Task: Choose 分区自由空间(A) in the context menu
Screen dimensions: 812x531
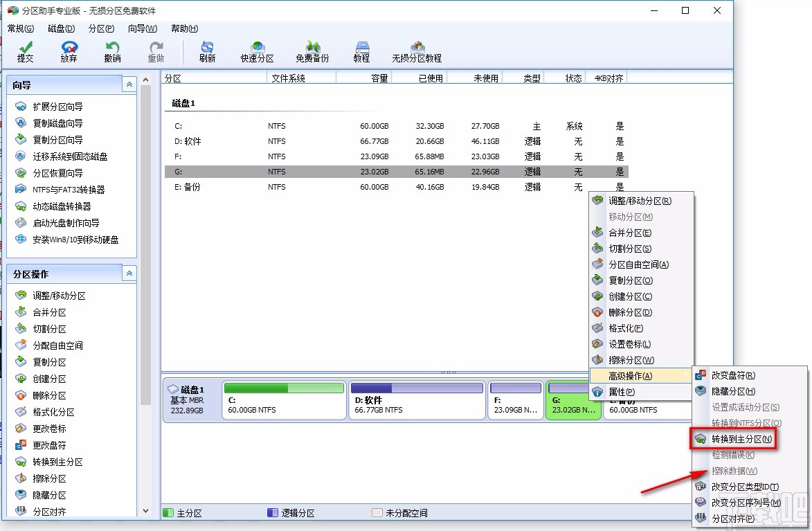Action: 641,264
